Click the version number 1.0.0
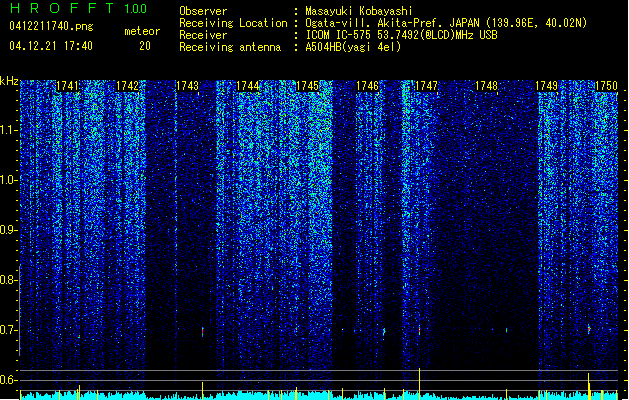Image resolution: width=629 pixels, height=400 pixels. click(x=136, y=8)
